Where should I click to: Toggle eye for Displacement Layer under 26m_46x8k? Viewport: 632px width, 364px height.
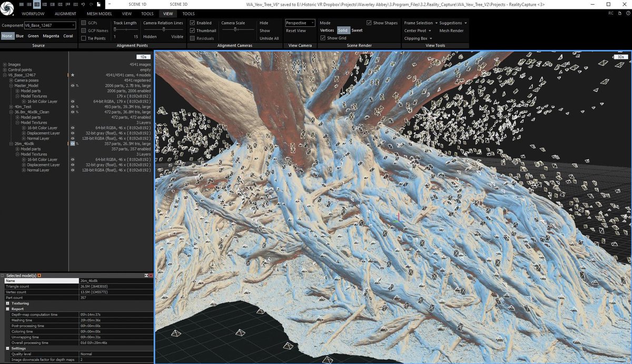tap(73, 165)
